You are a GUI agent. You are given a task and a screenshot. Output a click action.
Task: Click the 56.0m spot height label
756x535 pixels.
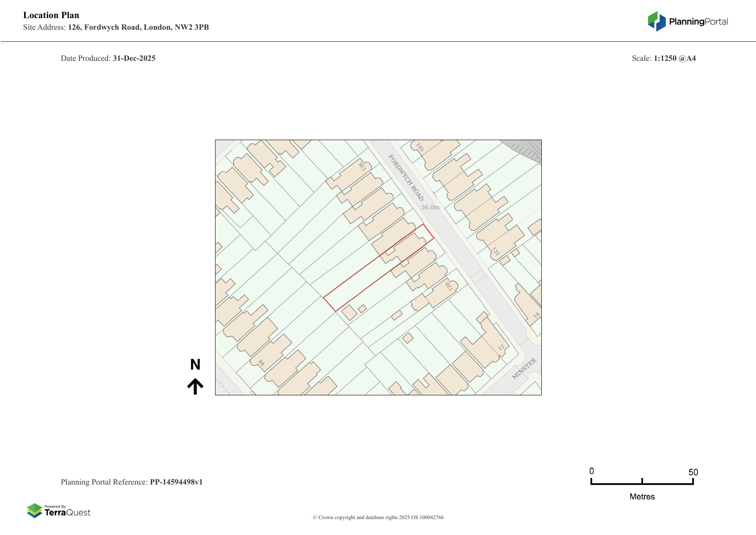point(430,207)
